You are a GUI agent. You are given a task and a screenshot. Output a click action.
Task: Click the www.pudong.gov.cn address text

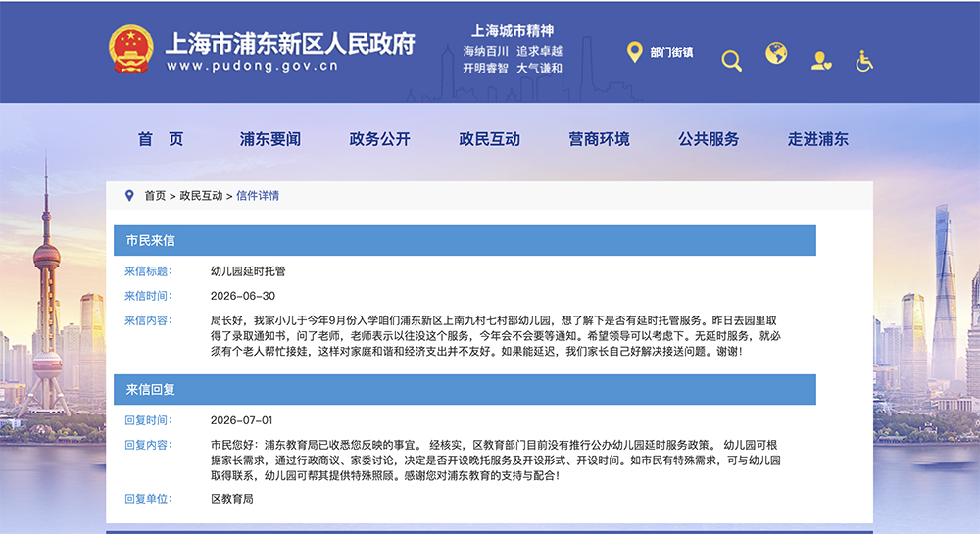click(253, 66)
